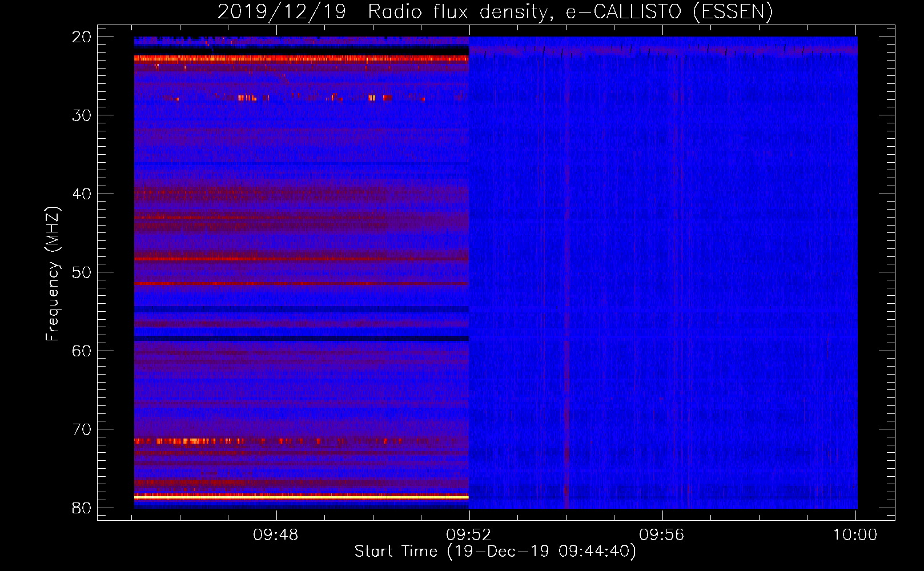Select the 09:48 time tick label

276,535
